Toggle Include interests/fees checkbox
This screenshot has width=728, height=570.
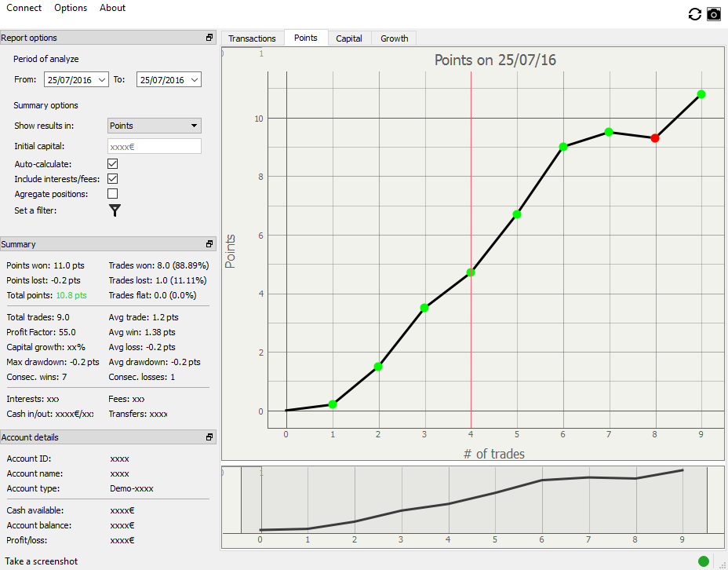point(112,179)
